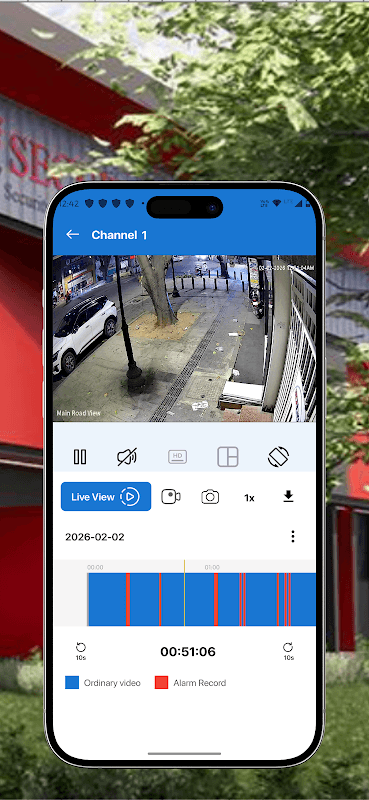Select the first red alarm segment on the timeline
369x800 pixels.
[x=128, y=599]
